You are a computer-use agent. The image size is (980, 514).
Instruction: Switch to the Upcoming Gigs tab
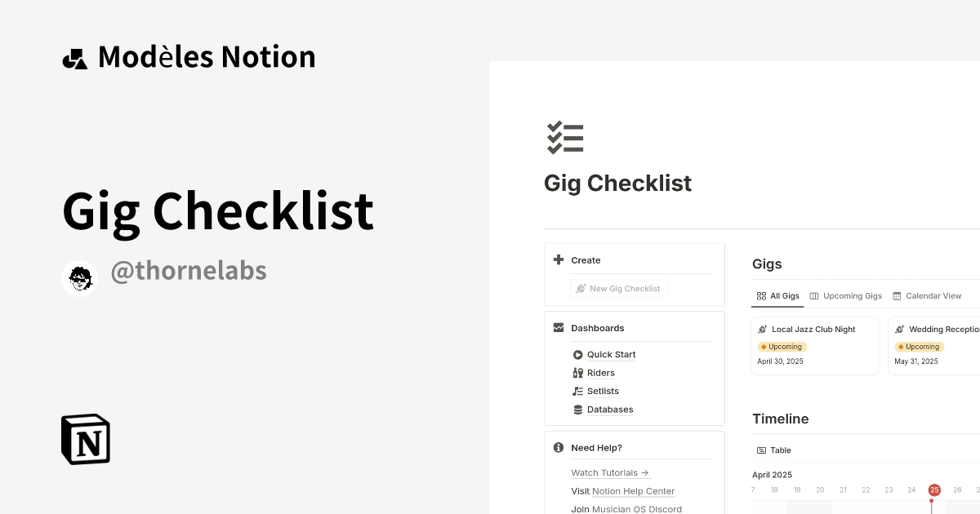pyautogui.click(x=846, y=295)
